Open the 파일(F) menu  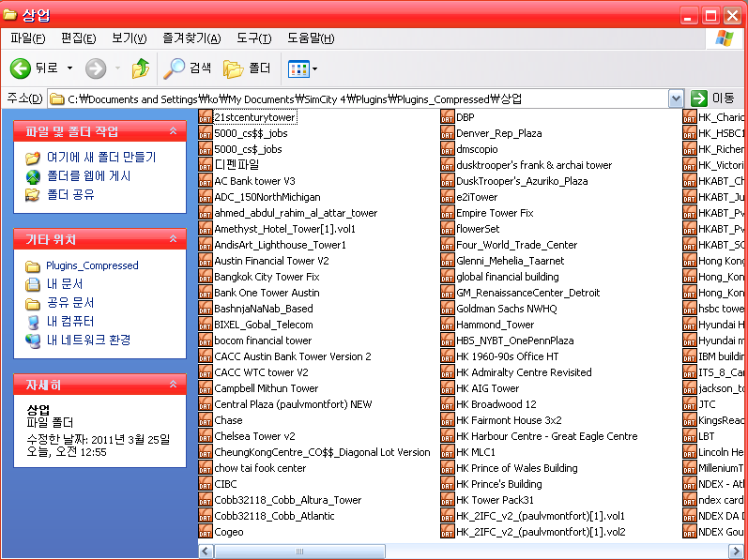coord(27,38)
